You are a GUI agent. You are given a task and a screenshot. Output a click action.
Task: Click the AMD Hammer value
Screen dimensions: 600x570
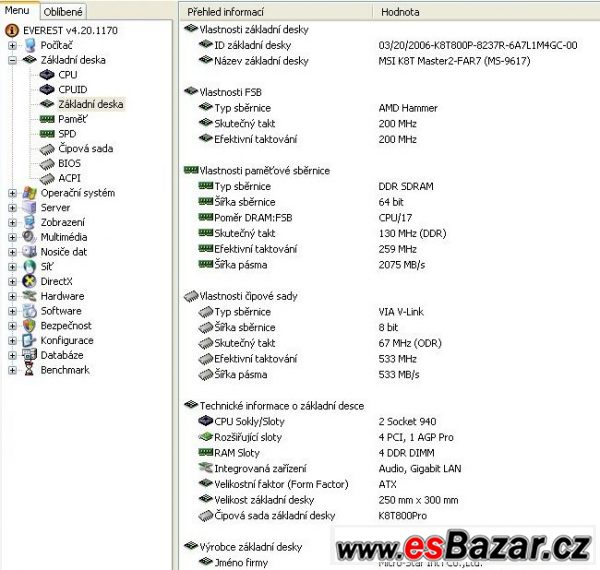click(408, 108)
